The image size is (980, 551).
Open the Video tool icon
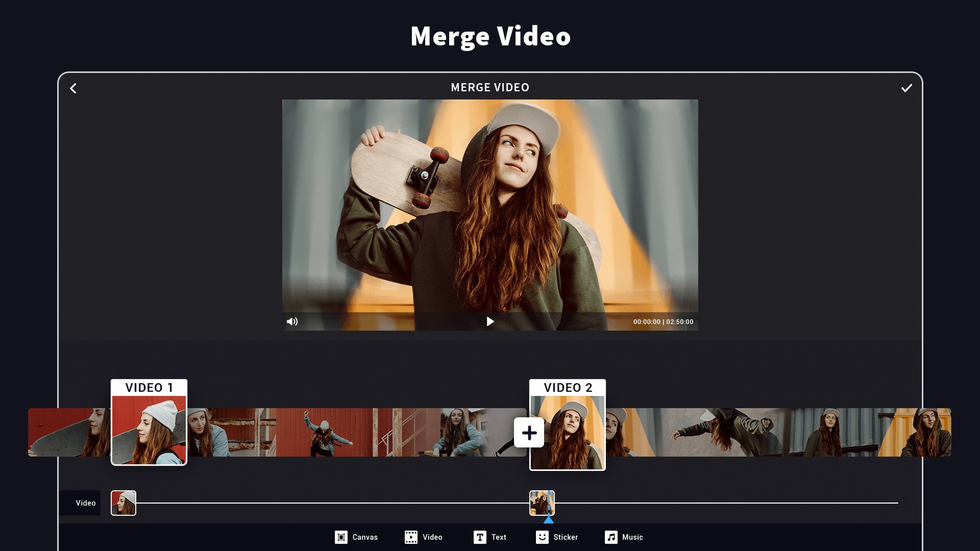(411, 537)
